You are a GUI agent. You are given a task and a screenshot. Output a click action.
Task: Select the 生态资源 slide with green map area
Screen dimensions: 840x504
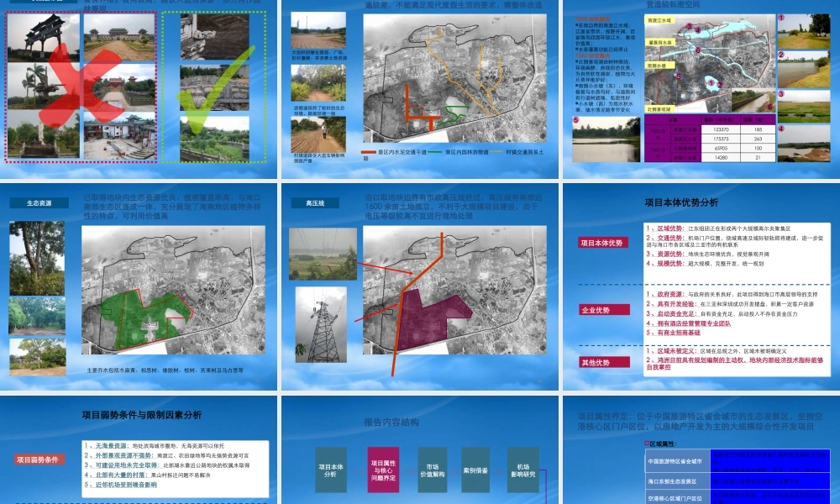(139, 287)
